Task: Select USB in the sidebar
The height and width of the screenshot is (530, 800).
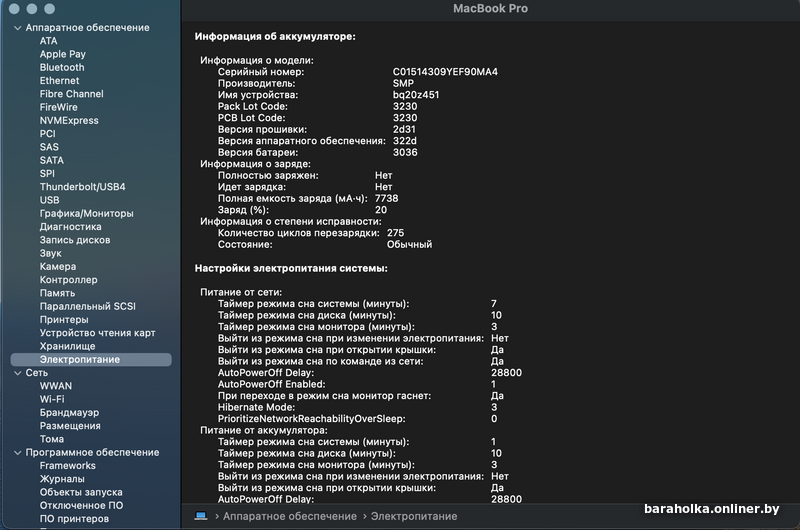Action: click(50, 200)
